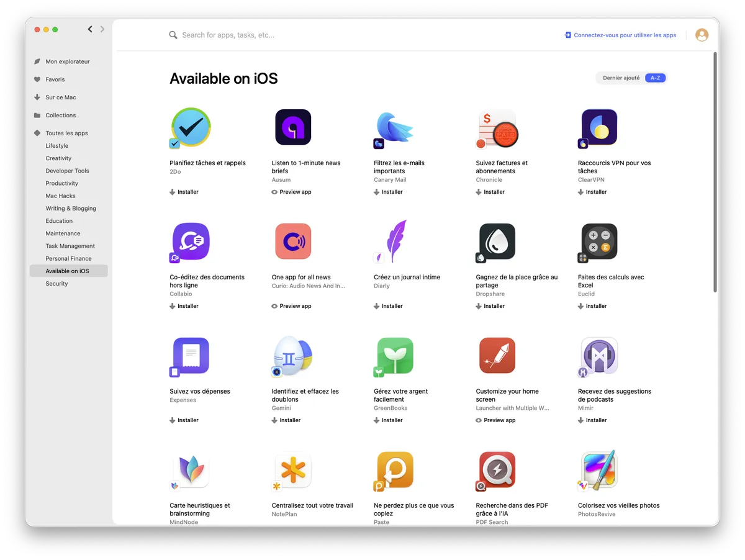Open the 2Do app icon
This screenshot has width=745, height=560.
(191, 127)
